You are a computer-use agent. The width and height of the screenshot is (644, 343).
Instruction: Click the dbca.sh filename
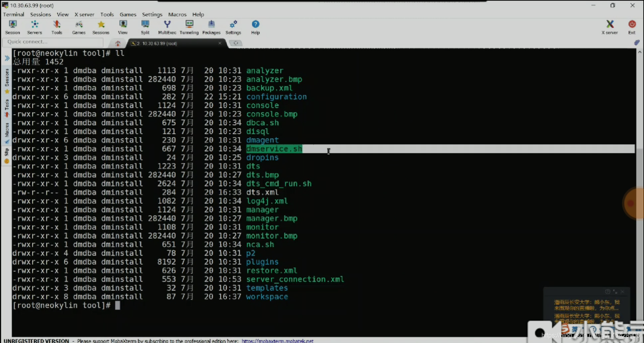(x=262, y=123)
